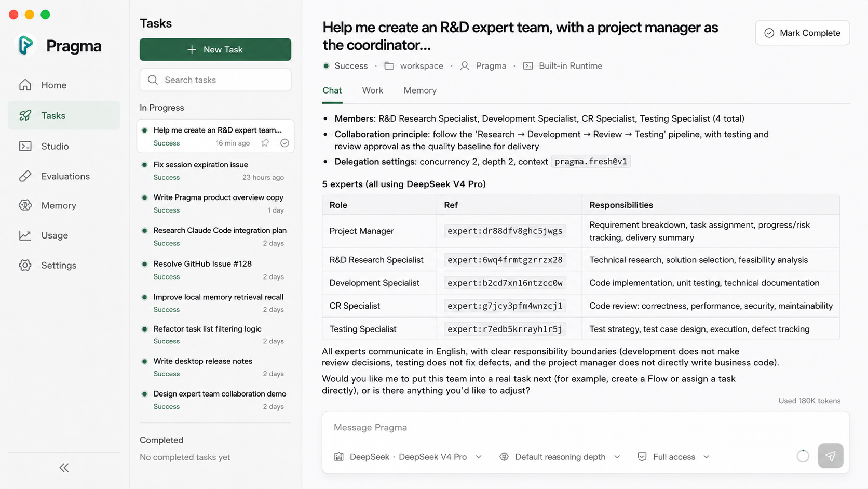Open the Memory sidebar item

(64, 205)
